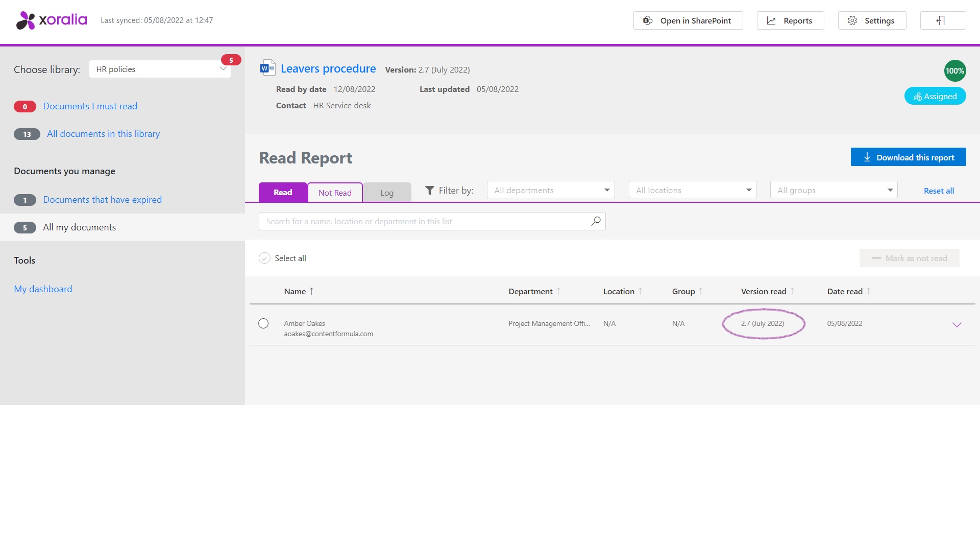
Task: Click the exit/sign-out icon button
Action: 943,20
